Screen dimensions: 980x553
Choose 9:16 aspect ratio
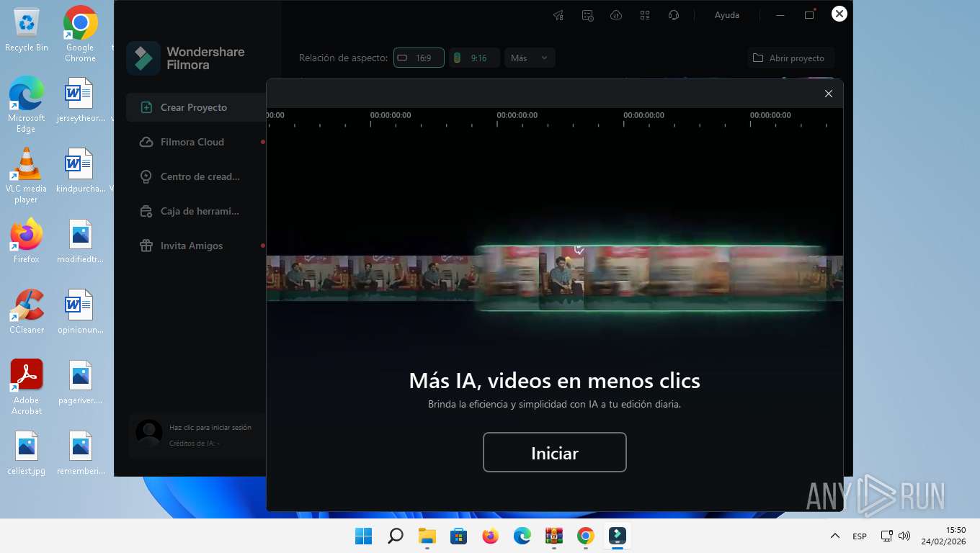click(474, 58)
